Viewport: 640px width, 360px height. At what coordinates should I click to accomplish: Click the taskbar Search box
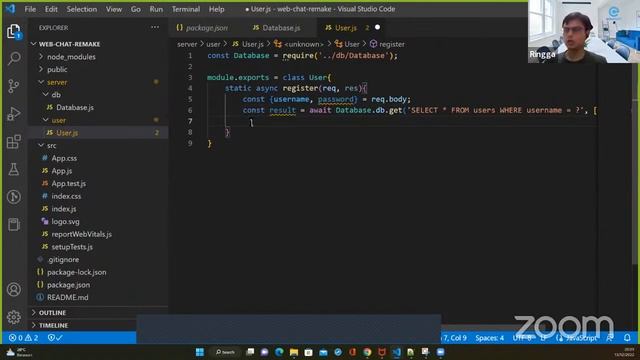[225, 352]
